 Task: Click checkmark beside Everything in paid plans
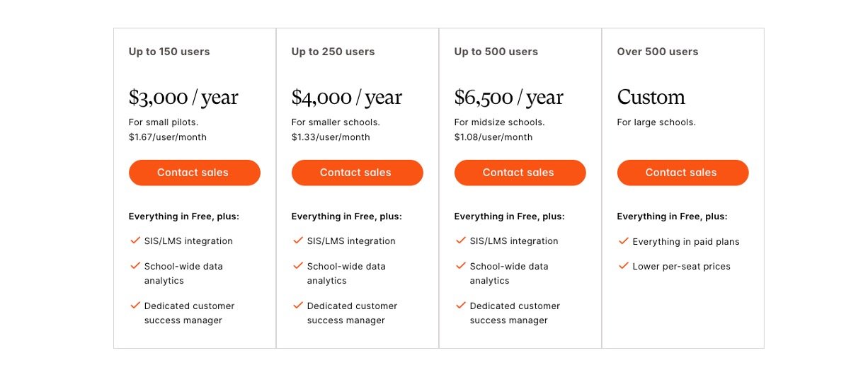click(624, 241)
